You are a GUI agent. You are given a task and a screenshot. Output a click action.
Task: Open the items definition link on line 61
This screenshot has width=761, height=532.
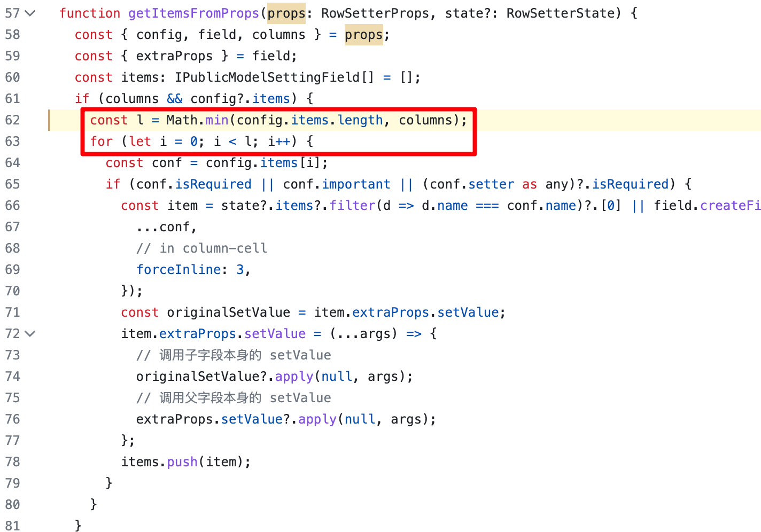270,98
